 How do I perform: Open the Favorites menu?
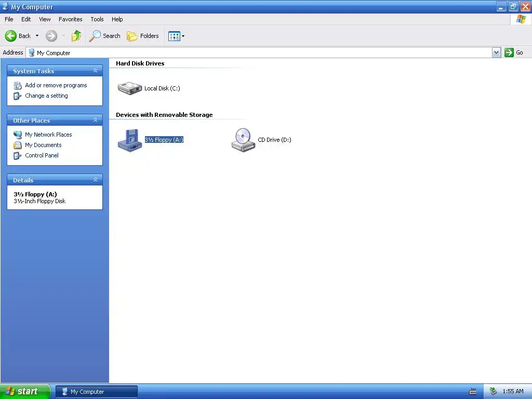(70, 19)
